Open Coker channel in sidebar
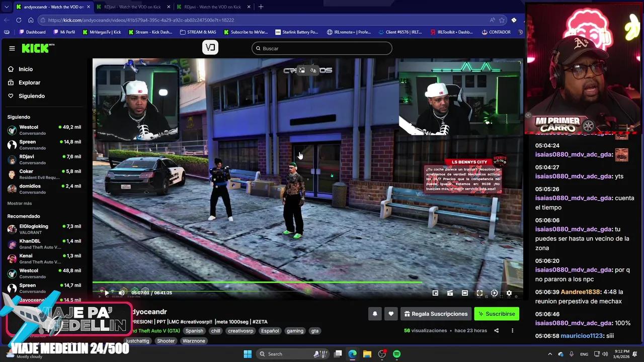 pyautogui.click(x=44, y=174)
